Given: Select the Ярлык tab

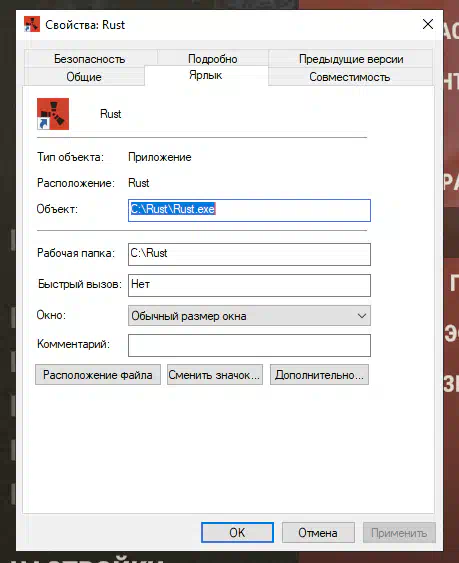Looking at the screenshot, I should pyautogui.click(x=206, y=75).
